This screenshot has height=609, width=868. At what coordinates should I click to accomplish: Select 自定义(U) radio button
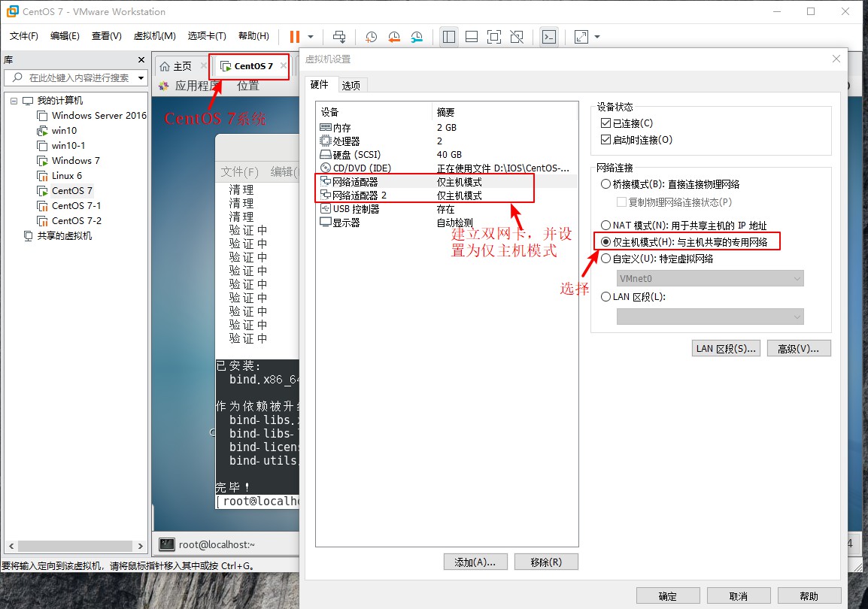click(x=605, y=259)
